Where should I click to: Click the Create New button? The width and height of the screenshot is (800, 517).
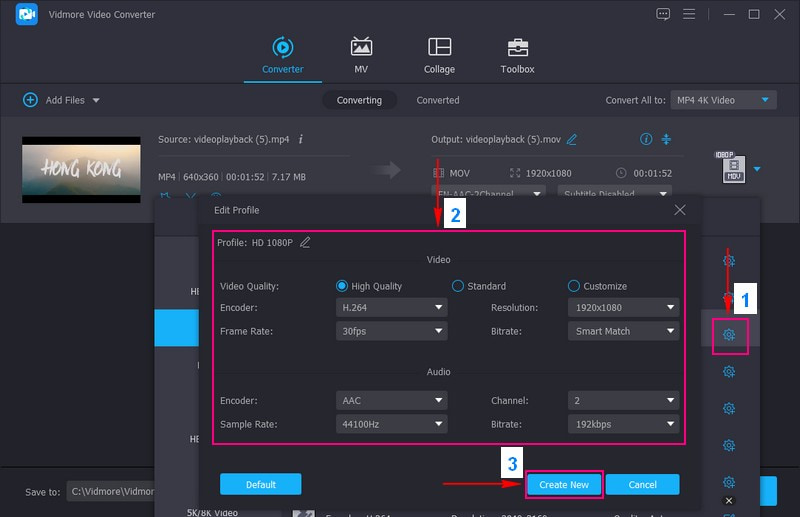point(563,484)
